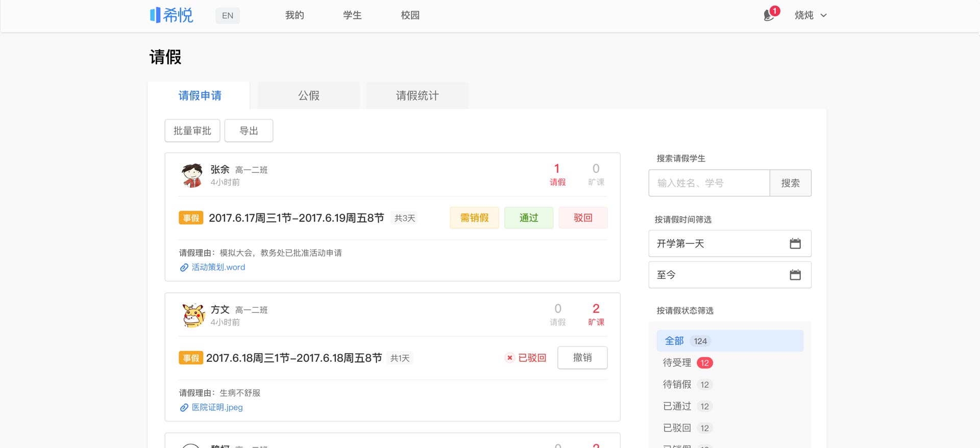Open the 请假统计 tab
The width and height of the screenshot is (980, 448).
point(417,95)
